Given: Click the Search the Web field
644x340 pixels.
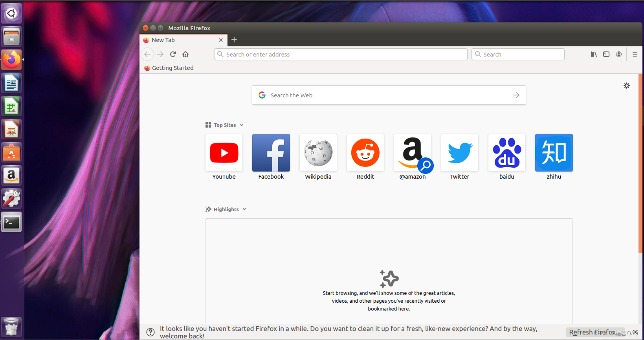Looking at the screenshot, I should coord(389,95).
